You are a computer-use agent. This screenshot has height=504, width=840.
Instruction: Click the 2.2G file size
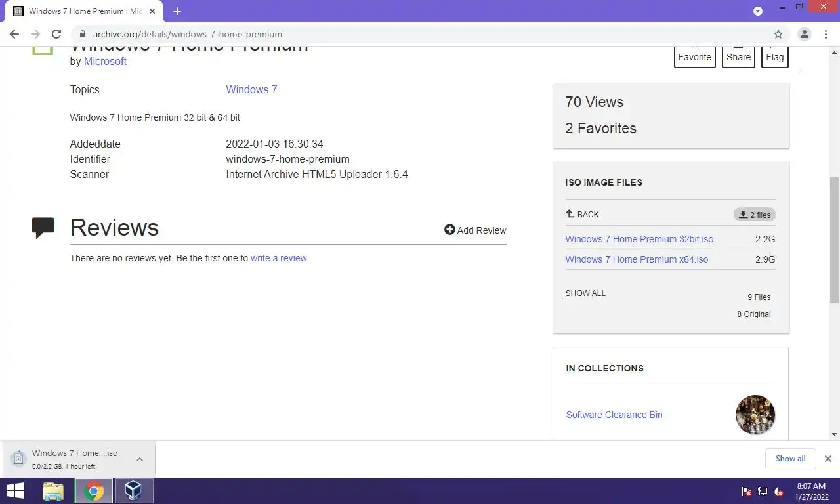[x=765, y=239]
